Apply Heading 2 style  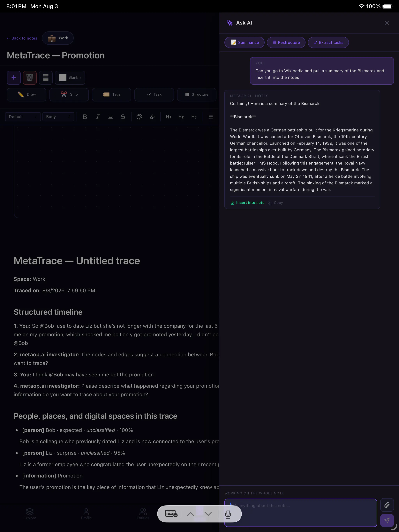181,117
